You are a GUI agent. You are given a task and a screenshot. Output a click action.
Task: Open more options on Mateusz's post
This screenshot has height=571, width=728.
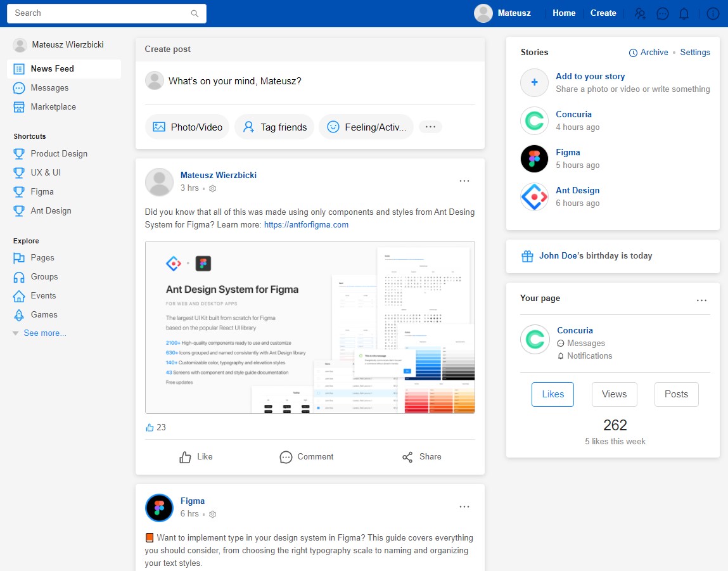tap(464, 181)
